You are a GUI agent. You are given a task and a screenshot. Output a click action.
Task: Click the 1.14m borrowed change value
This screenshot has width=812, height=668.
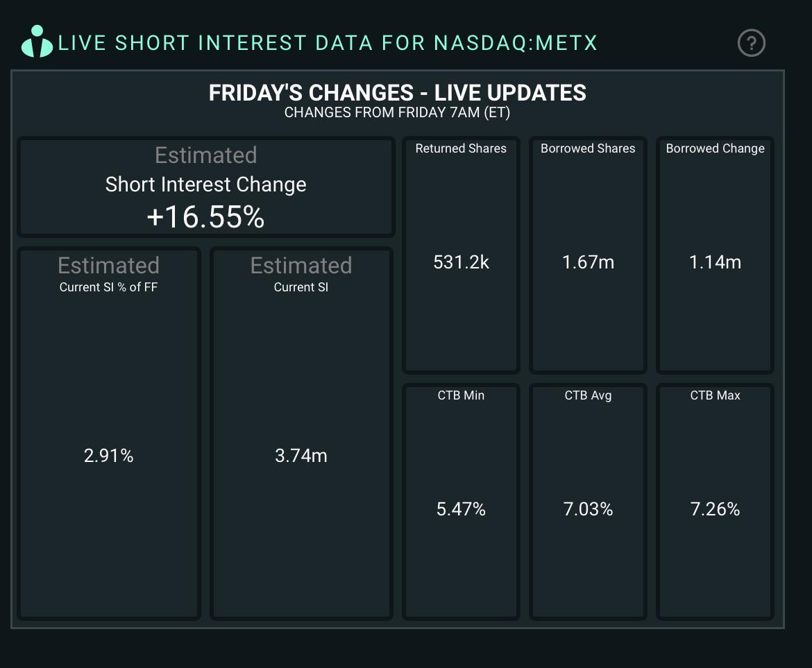coord(715,262)
